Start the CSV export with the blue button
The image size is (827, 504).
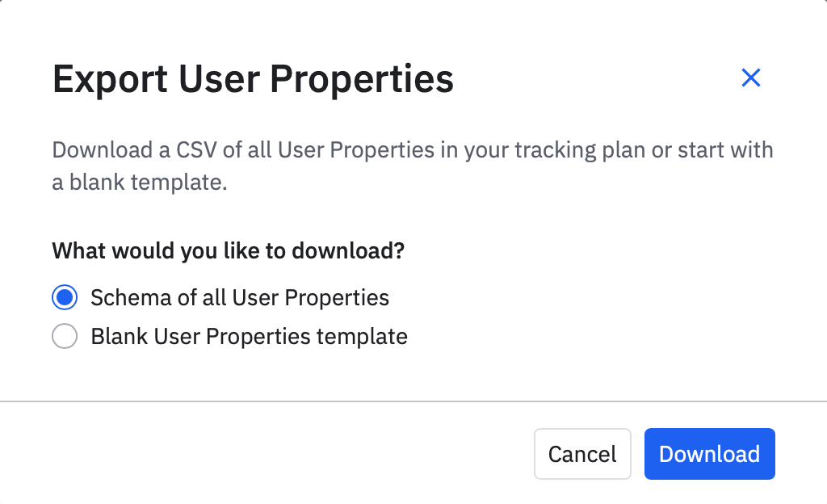709,454
